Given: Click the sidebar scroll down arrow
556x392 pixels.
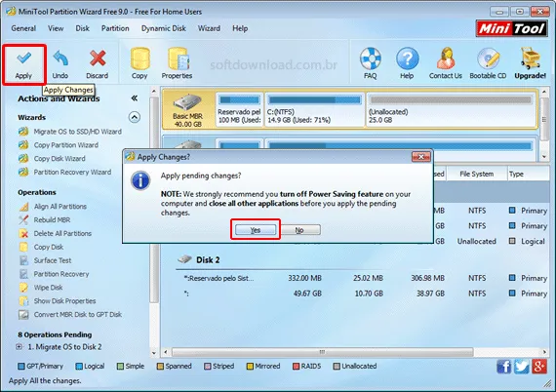Looking at the screenshot, I should click(x=154, y=353).
